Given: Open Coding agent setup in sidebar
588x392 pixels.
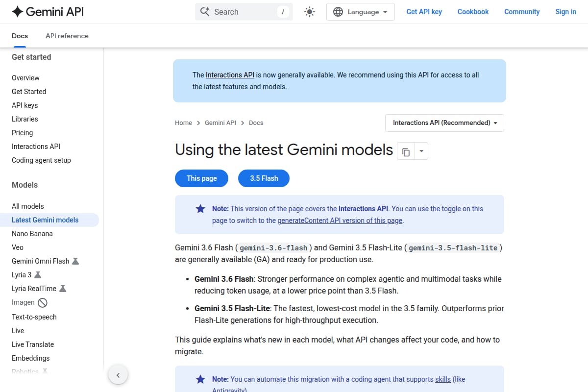Looking at the screenshot, I should pos(41,160).
